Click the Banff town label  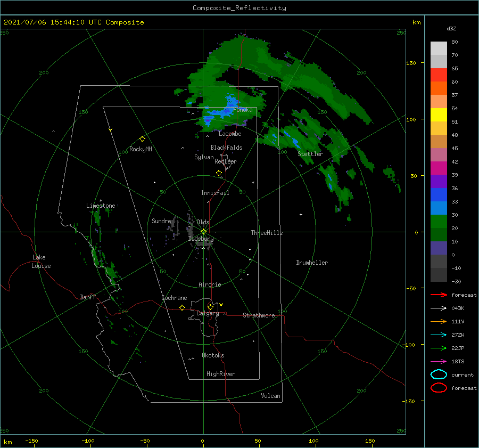pos(88,297)
